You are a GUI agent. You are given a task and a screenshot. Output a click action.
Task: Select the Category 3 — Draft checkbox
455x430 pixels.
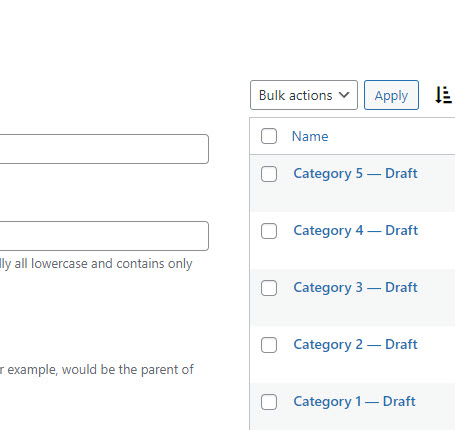pyautogui.click(x=269, y=288)
